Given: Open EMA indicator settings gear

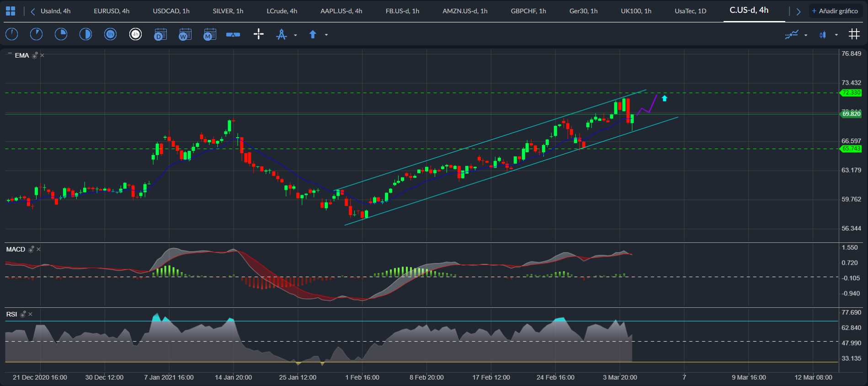Looking at the screenshot, I should click(35, 55).
